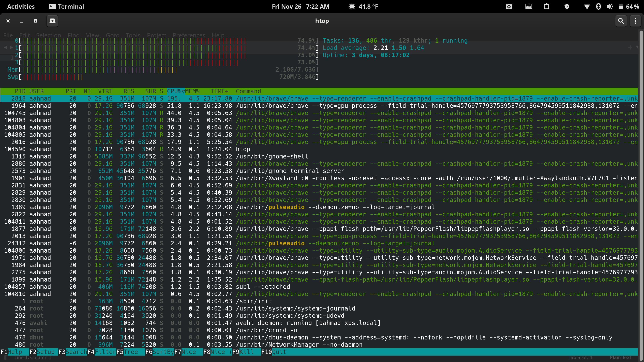Open the Terminal app menu in top bar
The image size is (644, 362).
click(66, 6)
